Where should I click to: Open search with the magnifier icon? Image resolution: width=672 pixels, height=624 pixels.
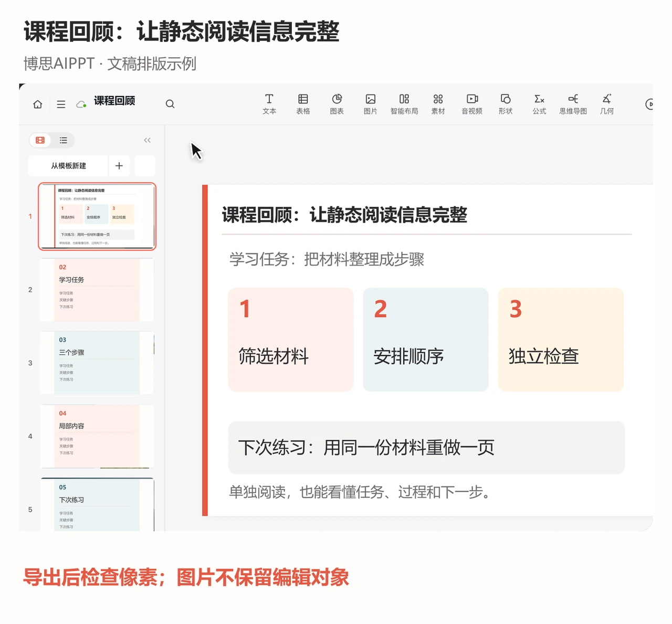(x=170, y=104)
